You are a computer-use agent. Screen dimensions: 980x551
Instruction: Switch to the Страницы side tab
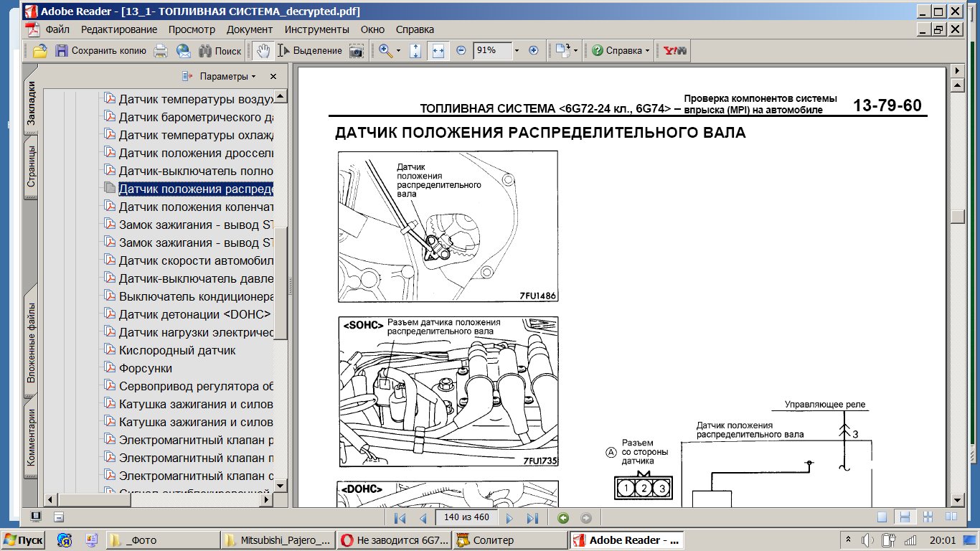[32, 166]
